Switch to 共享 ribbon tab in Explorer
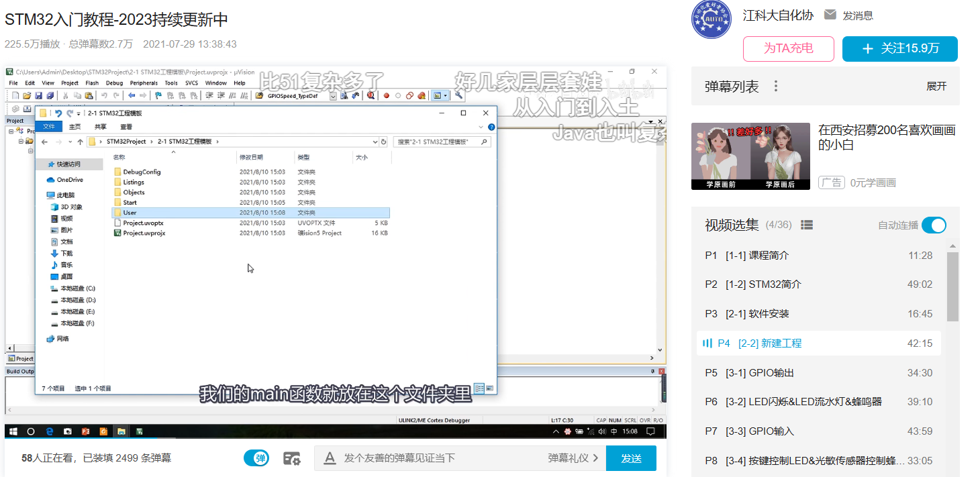The height and width of the screenshot is (477, 980). [x=100, y=126]
